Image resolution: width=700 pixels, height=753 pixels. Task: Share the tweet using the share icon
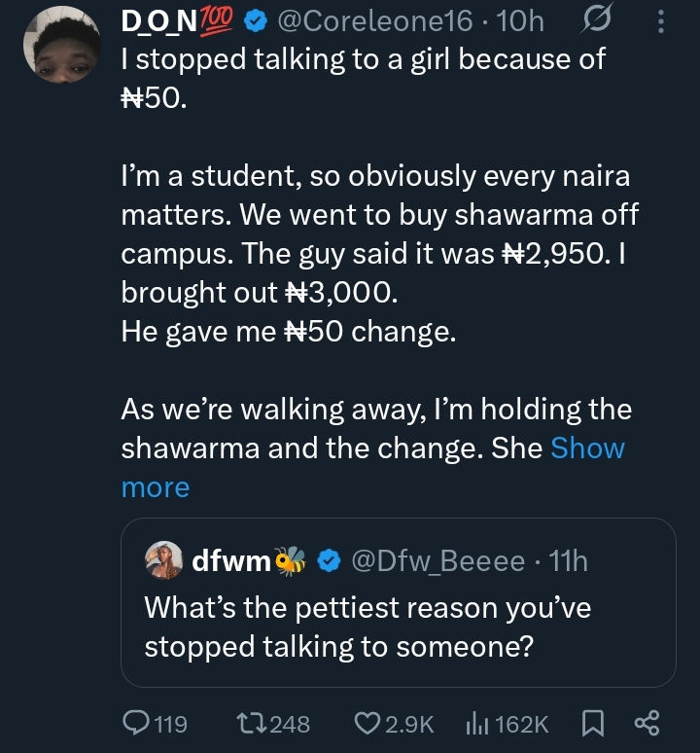[x=647, y=723]
